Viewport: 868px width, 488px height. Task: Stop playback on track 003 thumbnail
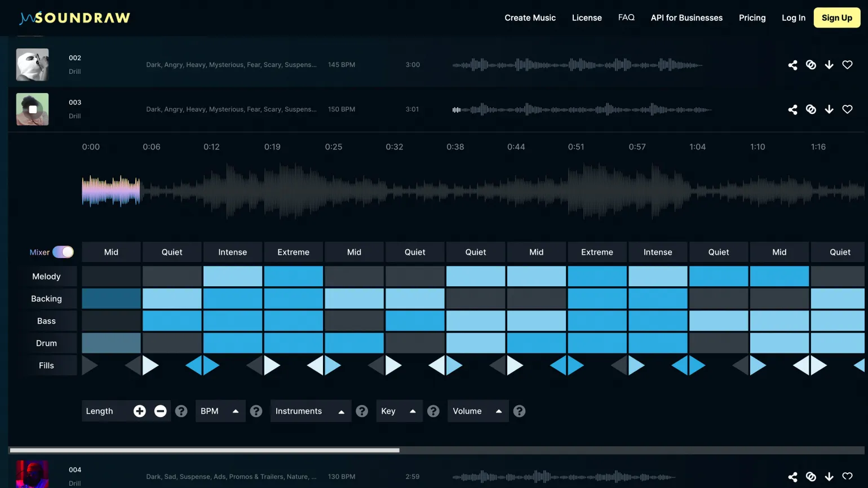tap(33, 109)
